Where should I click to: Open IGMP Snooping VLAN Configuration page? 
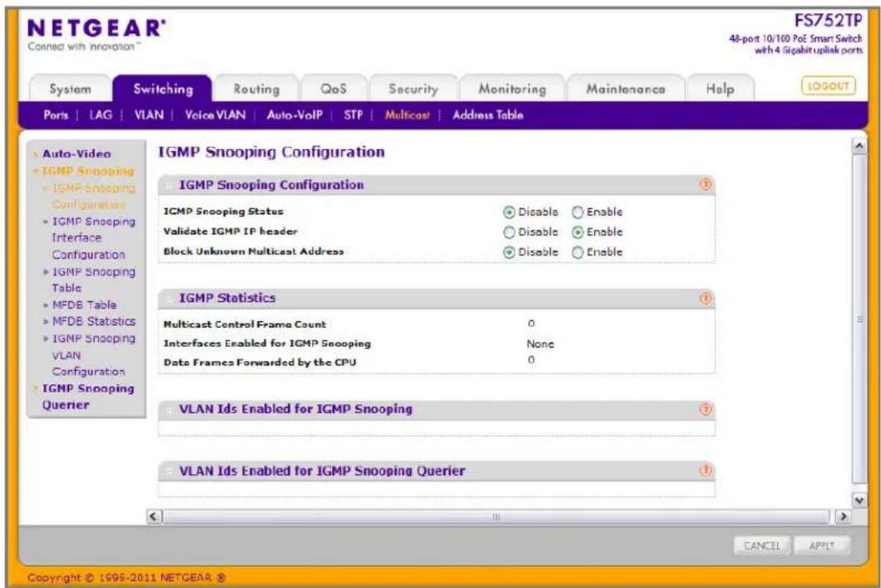pyautogui.click(x=93, y=355)
